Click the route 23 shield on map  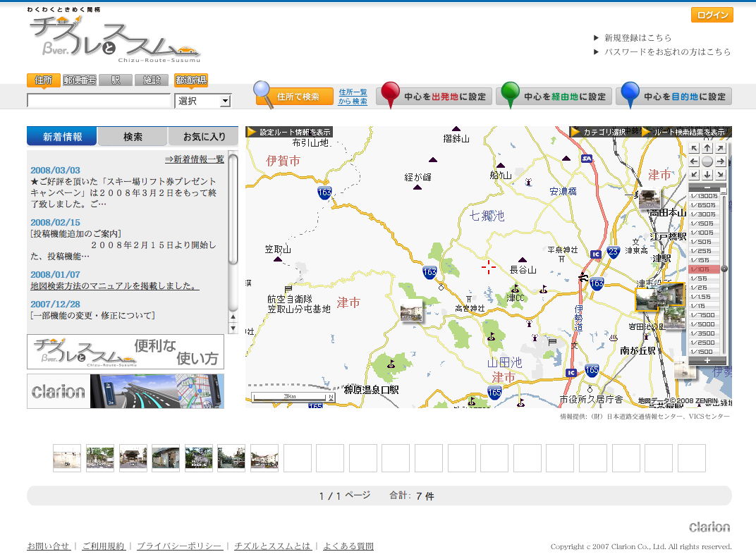(613, 252)
